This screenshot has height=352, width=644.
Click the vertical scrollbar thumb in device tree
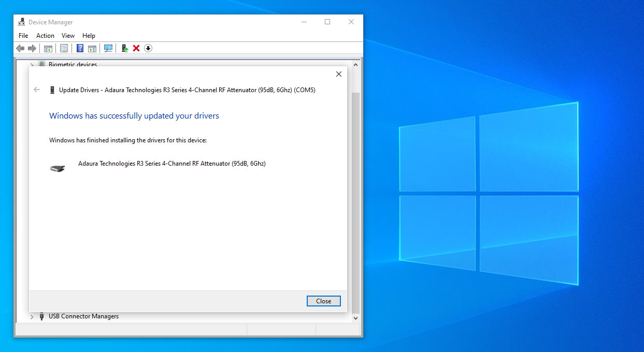point(355,202)
